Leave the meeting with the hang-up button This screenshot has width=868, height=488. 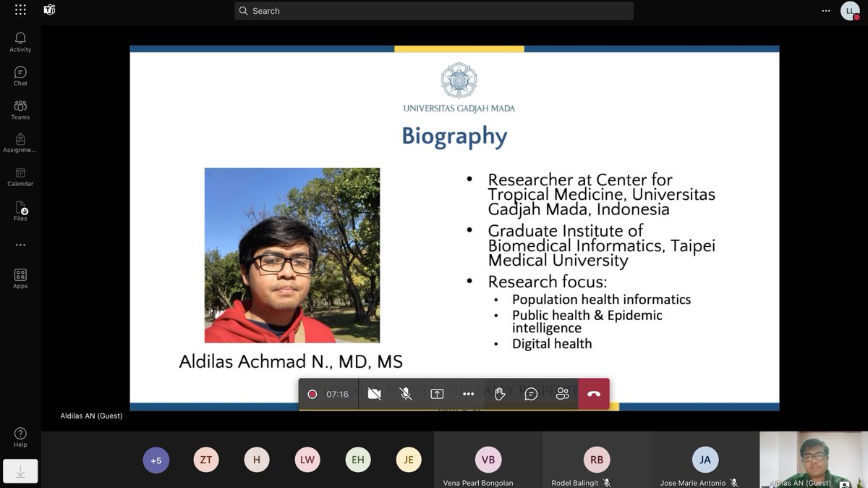[593, 393]
